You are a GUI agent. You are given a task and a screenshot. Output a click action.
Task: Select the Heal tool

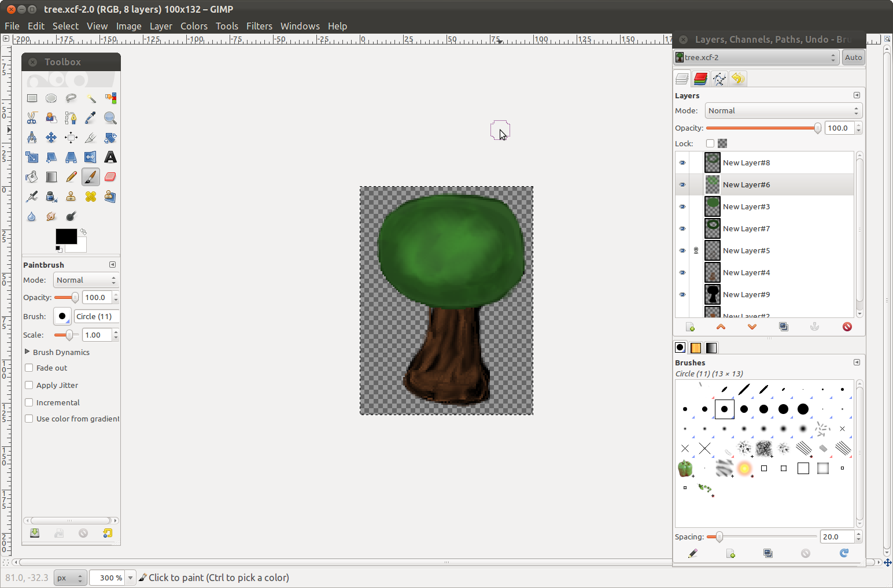(x=91, y=197)
